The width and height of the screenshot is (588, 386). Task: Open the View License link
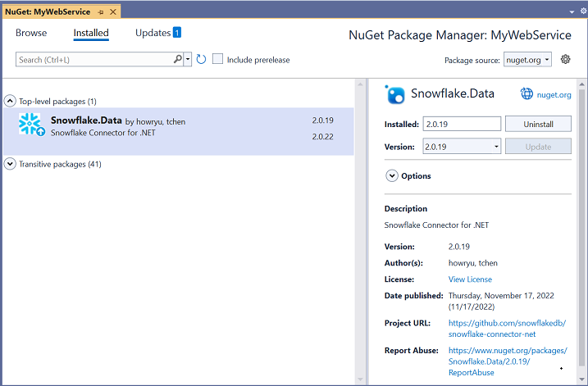[470, 279]
